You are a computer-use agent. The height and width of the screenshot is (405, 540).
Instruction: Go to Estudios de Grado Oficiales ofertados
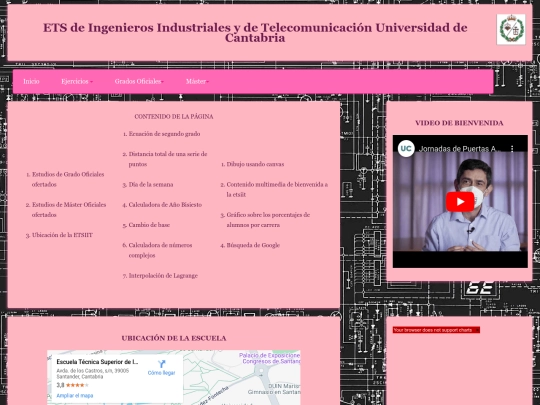(x=68, y=179)
